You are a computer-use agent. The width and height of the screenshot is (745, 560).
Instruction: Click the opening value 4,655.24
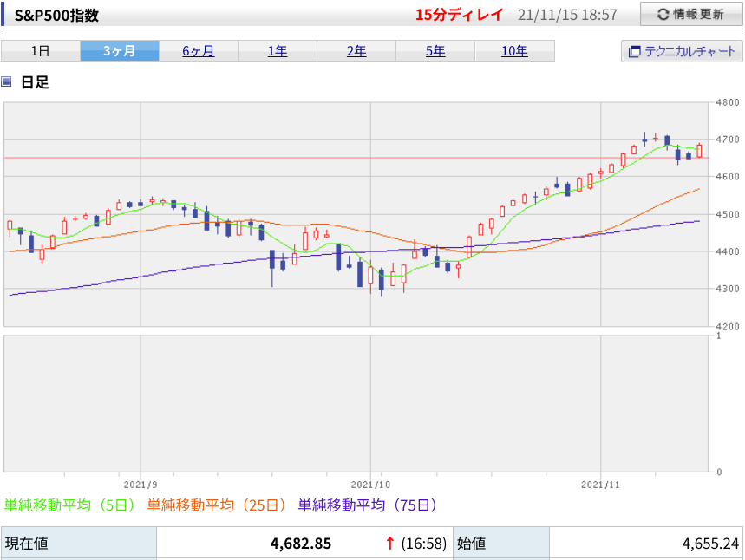(x=710, y=543)
